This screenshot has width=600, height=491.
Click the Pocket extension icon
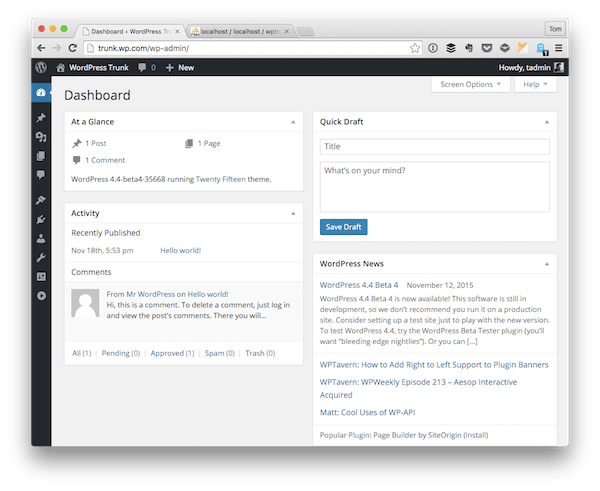tap(486, 48)
